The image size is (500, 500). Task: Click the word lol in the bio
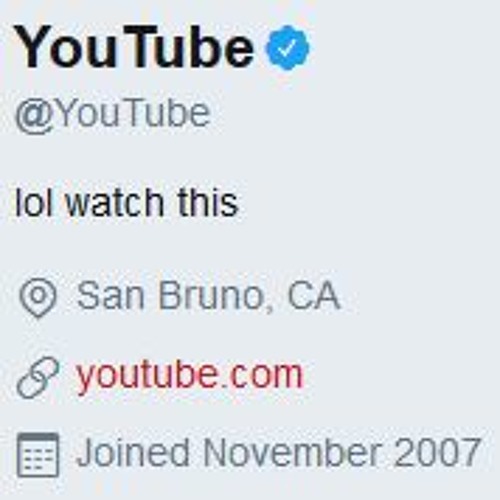(34, 202)
